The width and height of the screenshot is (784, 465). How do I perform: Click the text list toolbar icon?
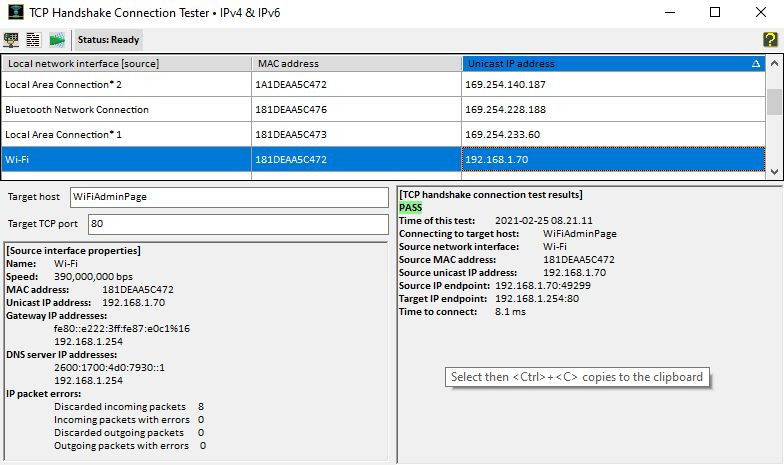click(34, 40)
